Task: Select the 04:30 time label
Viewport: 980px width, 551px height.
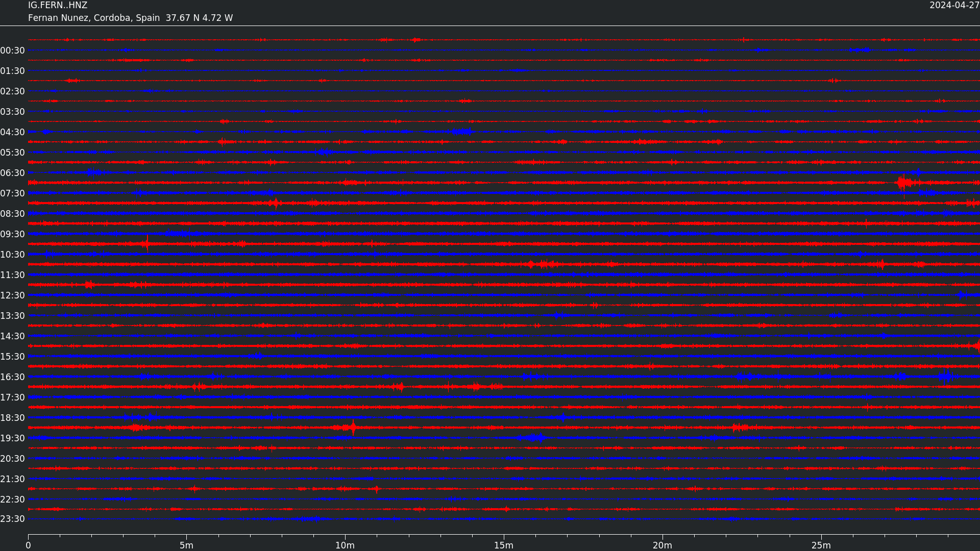Action: click(13, 132)
